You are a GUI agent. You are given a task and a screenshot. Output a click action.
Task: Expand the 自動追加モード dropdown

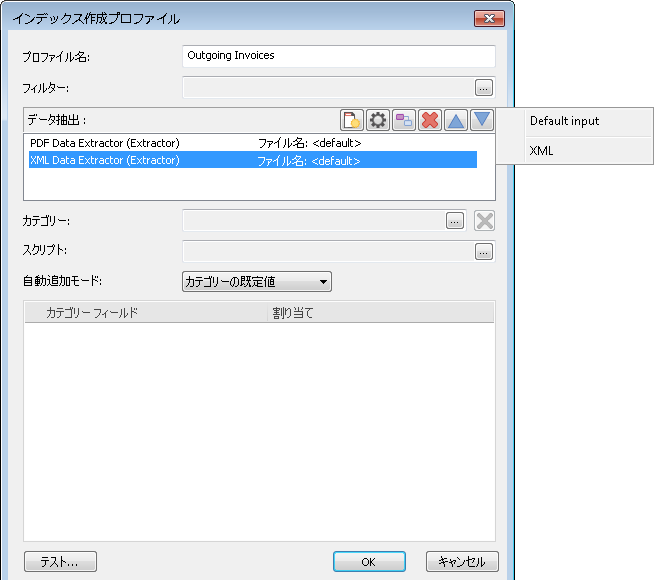click(x=257, y=282)
